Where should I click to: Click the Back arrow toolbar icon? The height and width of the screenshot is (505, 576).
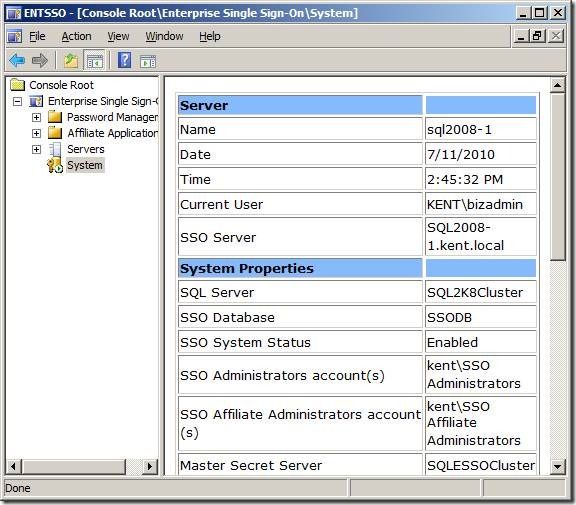pyautogui.click(x=17, y=60)
